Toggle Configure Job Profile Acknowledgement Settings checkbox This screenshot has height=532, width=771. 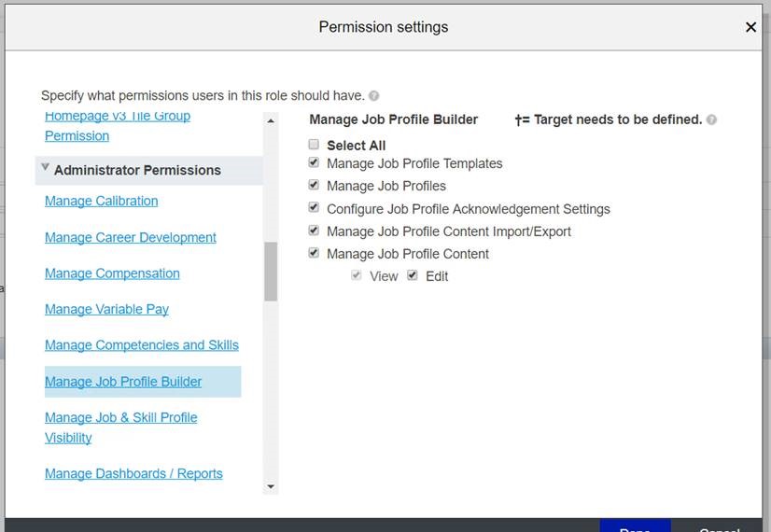click(x=314, y=207)
